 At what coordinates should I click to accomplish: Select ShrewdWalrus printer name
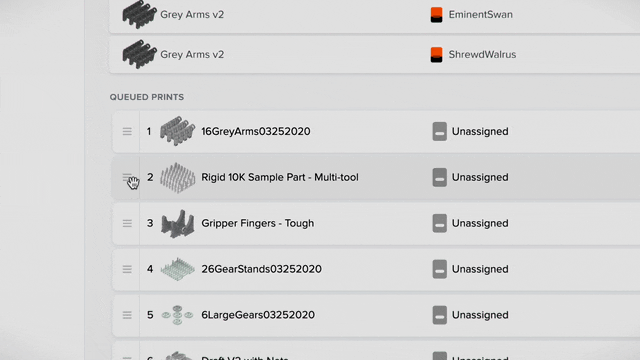tap(482, 55)
